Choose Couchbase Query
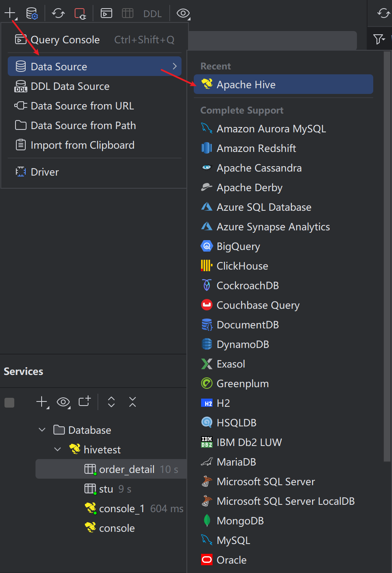Screen dimensions: 392x573 pyautogui.click(x=283, y=305)
